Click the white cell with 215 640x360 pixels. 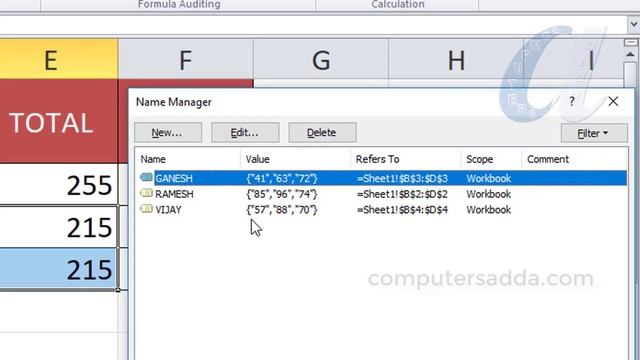[x=59, y=227]
